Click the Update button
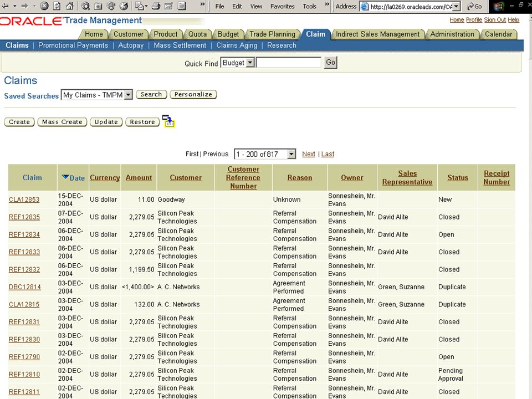 coord(106,122)
